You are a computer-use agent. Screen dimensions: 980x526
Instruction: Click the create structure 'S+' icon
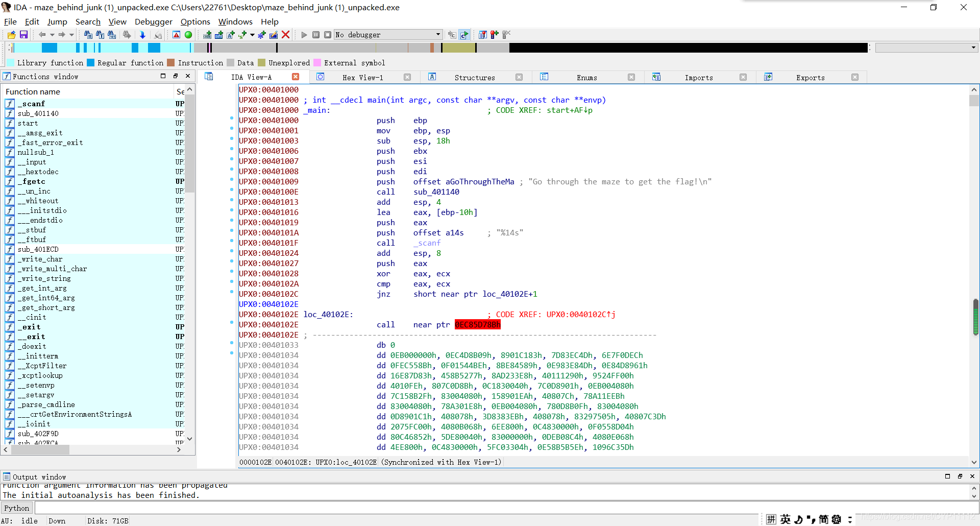242,35
